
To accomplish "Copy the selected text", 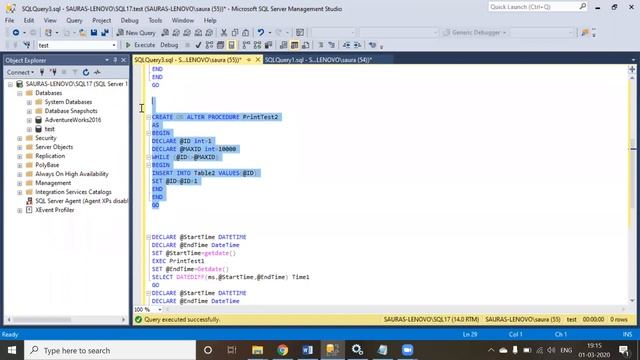I will pos(235,33).
